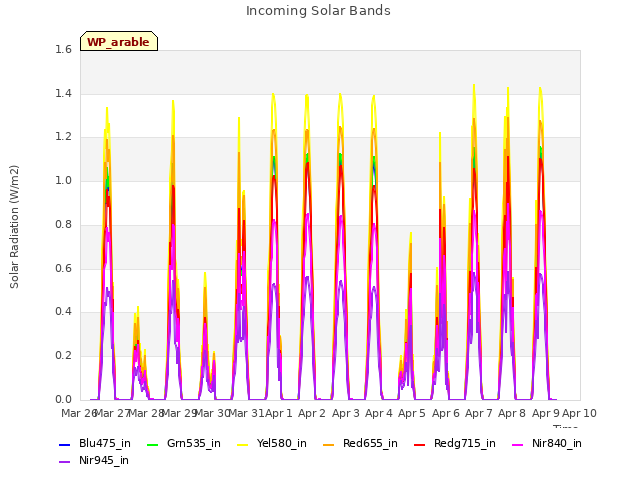Screen dimensions: 640x480
Task: Click the Solar Radiation (W/m2) axis label
Action: click(x=14, y=227)
